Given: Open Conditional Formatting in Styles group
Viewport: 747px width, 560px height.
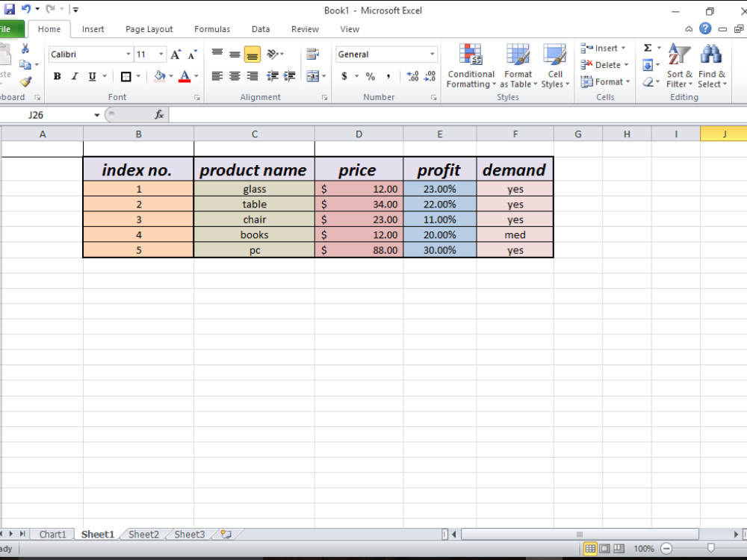Looking at the screenshot, I should [x=471, y=66].
